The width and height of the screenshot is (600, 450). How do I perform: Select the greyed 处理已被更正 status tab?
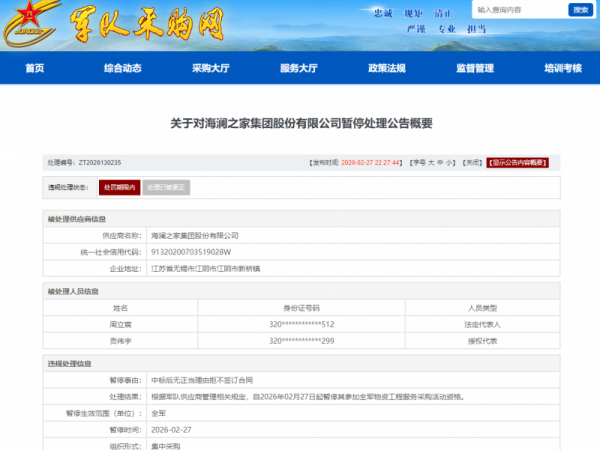coord(166,187)
